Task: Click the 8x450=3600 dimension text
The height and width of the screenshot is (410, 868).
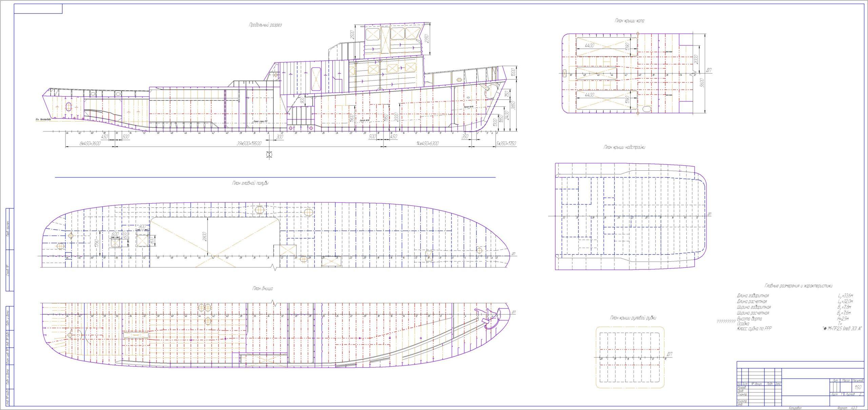Action: pos(90,144)
